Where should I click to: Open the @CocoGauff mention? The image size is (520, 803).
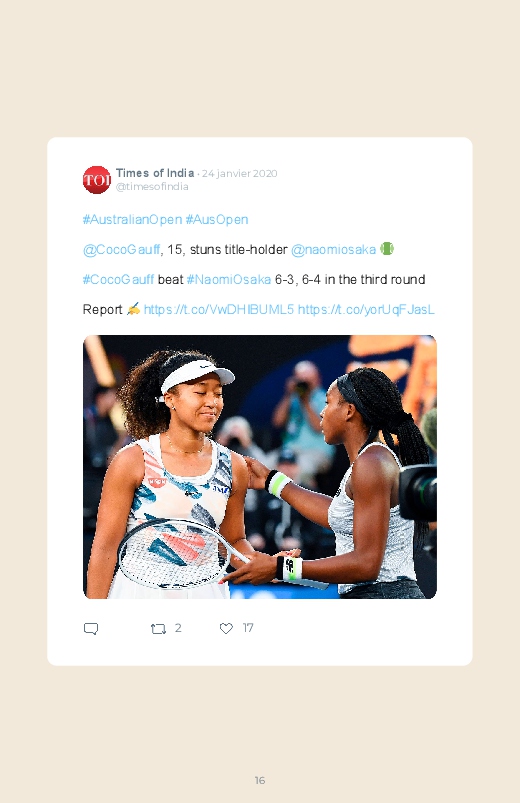pyautogui.click(x=121, y=249)
